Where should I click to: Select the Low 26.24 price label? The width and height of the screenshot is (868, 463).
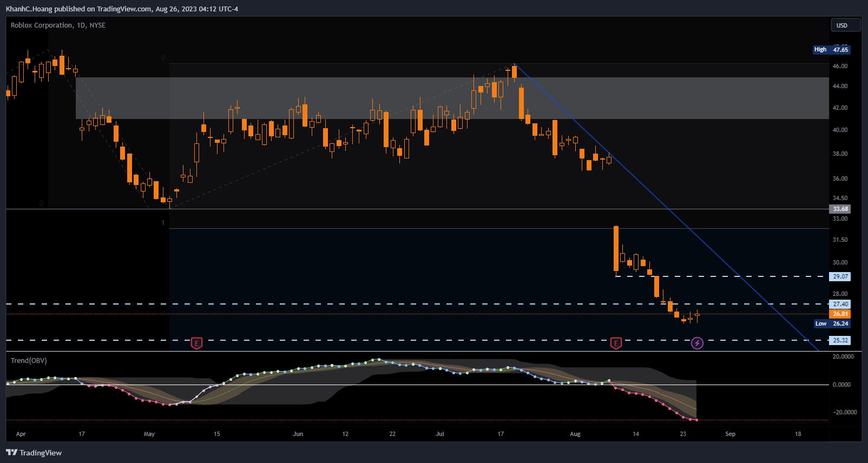click(832, 323)
